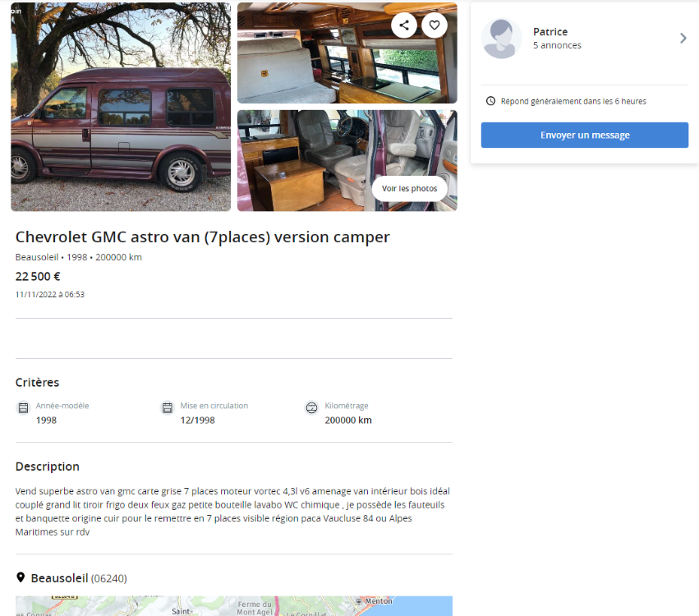Open the leather seats interior photo
The width and height of the screenshot is (699, 616).
[x=347, y=160]
